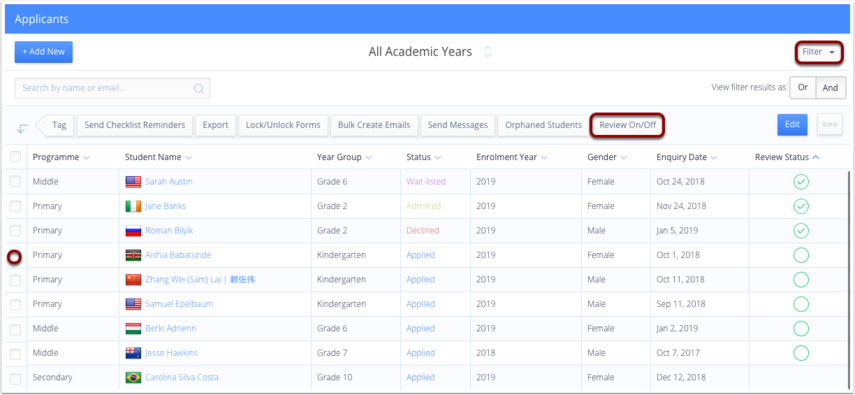Toggle Jane Banks' review status checkmark
Screen dimensions: 855x395
pyautogui.click(x=800, y=206)
